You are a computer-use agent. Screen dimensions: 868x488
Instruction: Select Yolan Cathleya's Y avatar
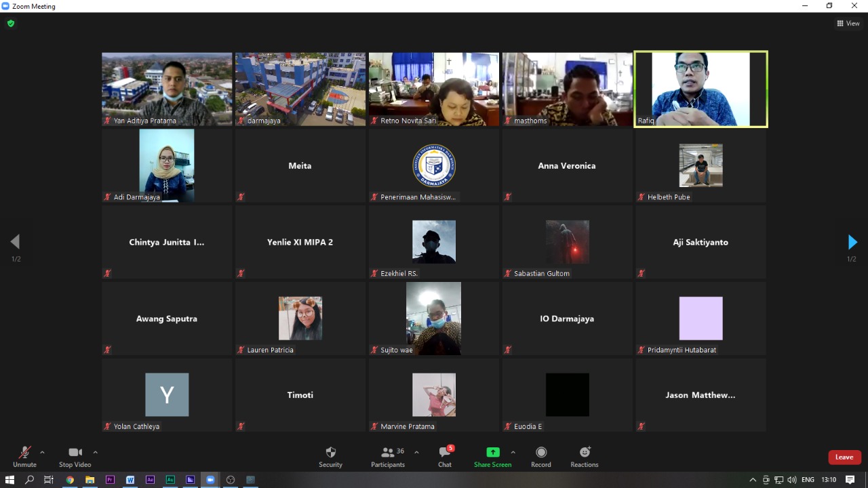(167, 394)
